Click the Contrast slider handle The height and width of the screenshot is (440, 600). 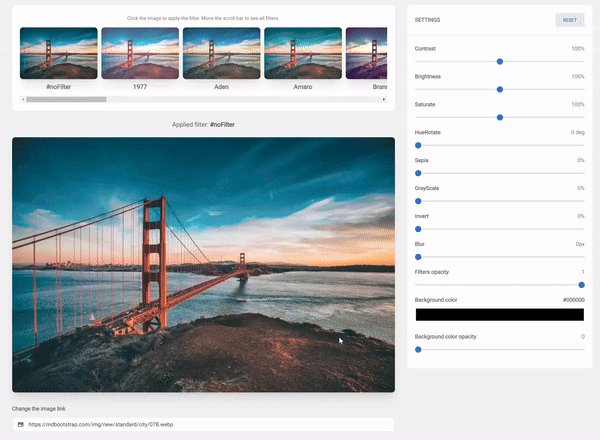tap(500, 62)
